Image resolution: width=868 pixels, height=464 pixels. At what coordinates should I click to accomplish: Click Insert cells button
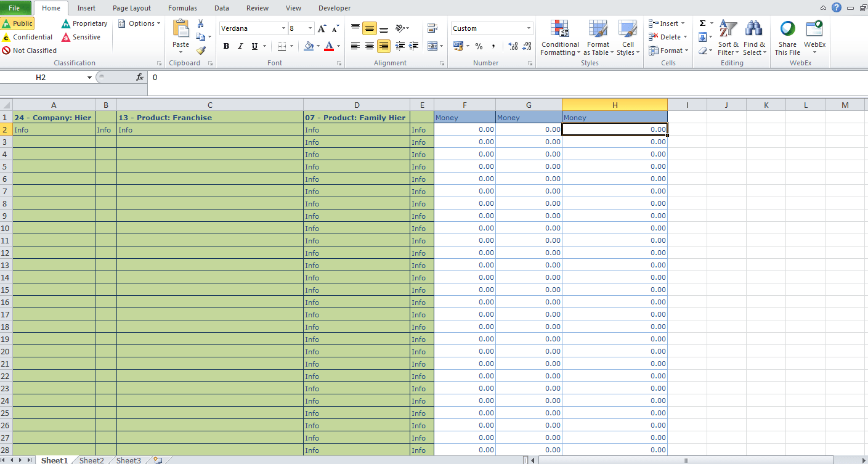tap(667, 23)
